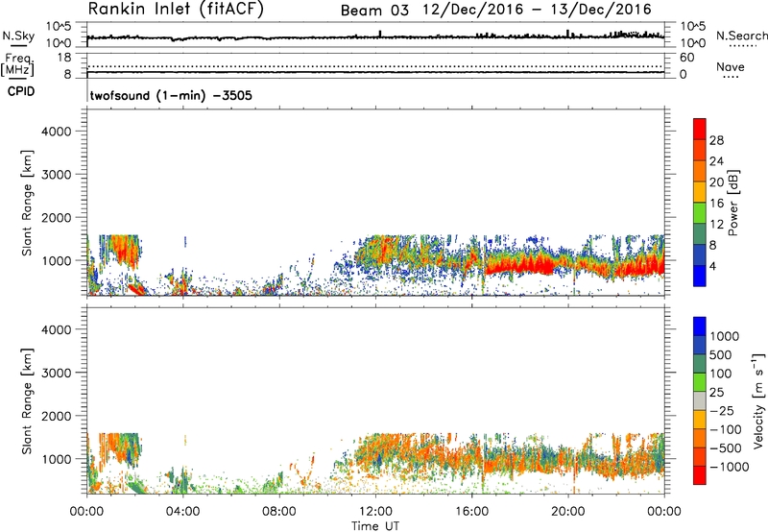Click the 'Nave' legend label
Viewport: 768px width, 532px height.
[x=731, y=66]
